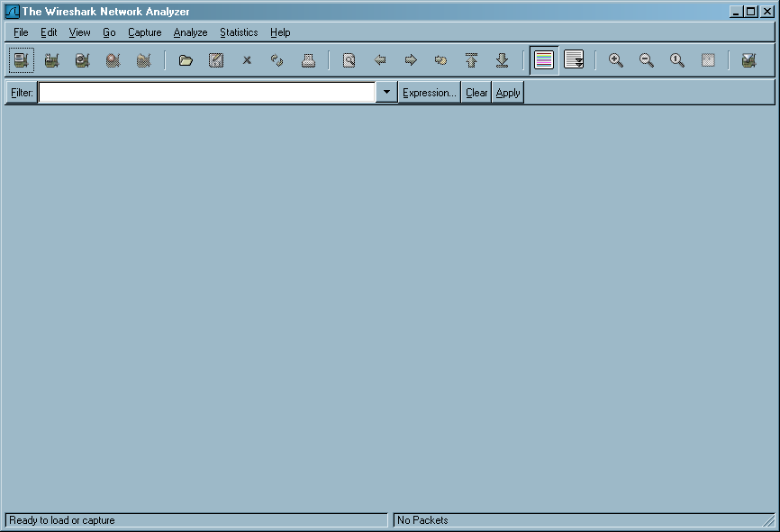Expand the filter history dropdown arrow
Screen dimensions: 780x532
tap(386, 93)
